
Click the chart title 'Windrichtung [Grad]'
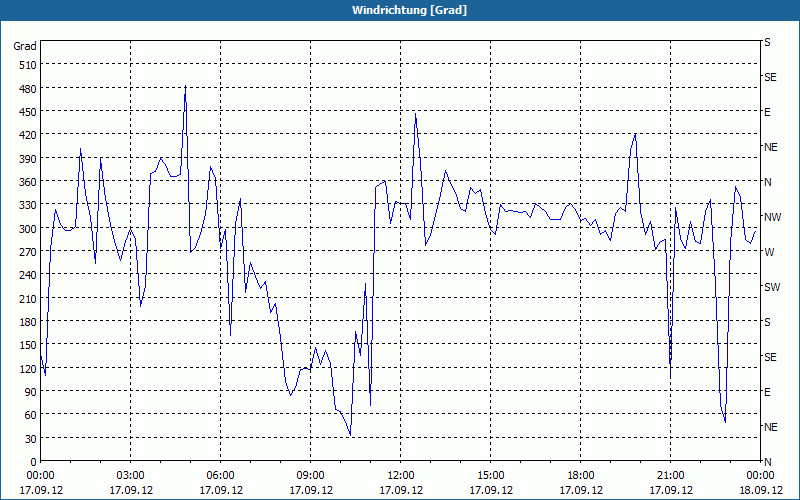pos(409,10)
